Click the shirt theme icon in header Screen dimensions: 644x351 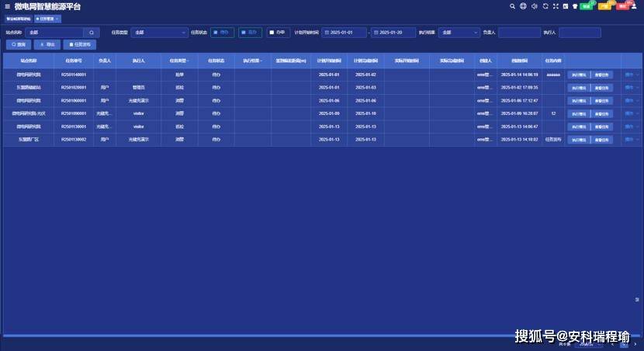click(x=575, y=6)
